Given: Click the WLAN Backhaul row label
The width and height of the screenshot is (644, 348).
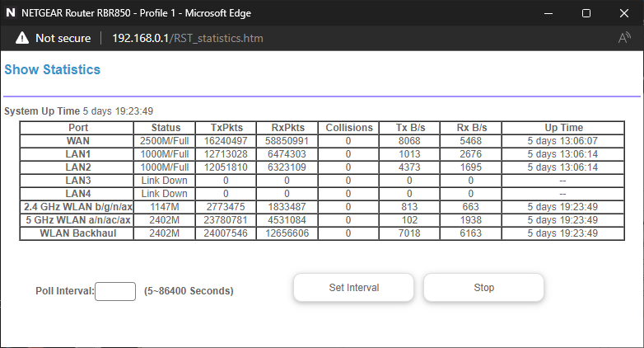Looking at the screenshot, I should point(77,233).
